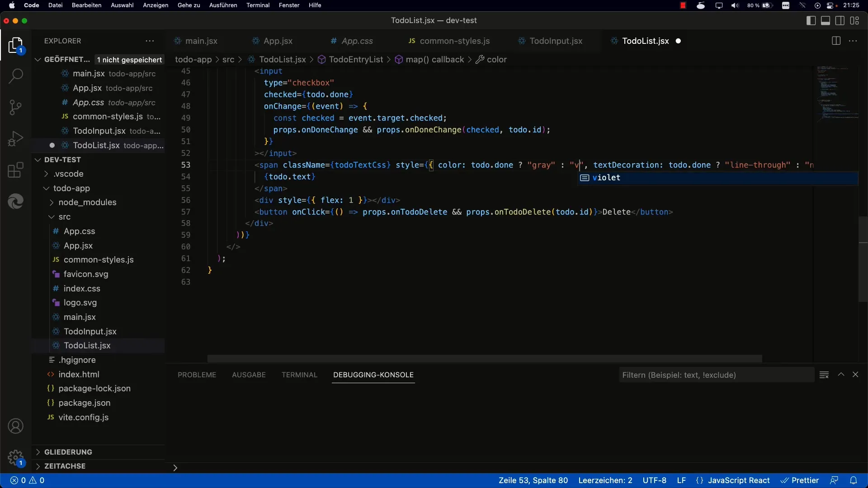Collapse the todo-app folder
The image size is (868, 488).
point(46,188)
